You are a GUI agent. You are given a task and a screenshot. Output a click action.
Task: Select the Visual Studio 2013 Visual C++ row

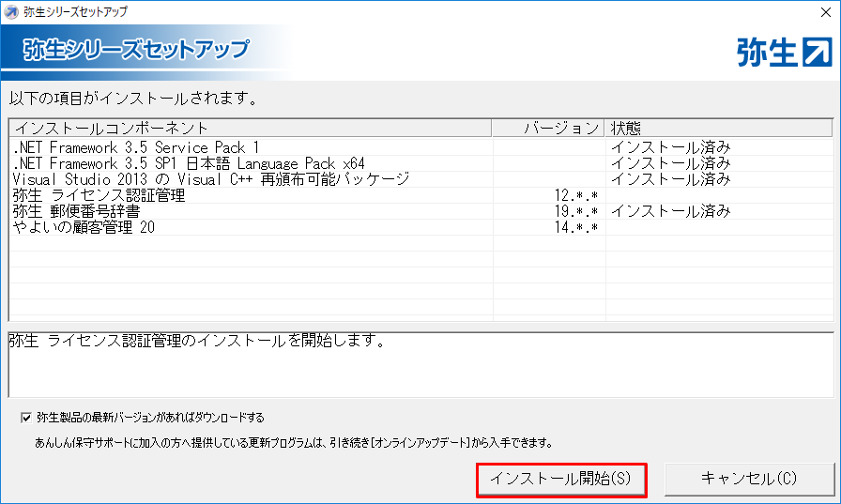click(x=211, y=179)
